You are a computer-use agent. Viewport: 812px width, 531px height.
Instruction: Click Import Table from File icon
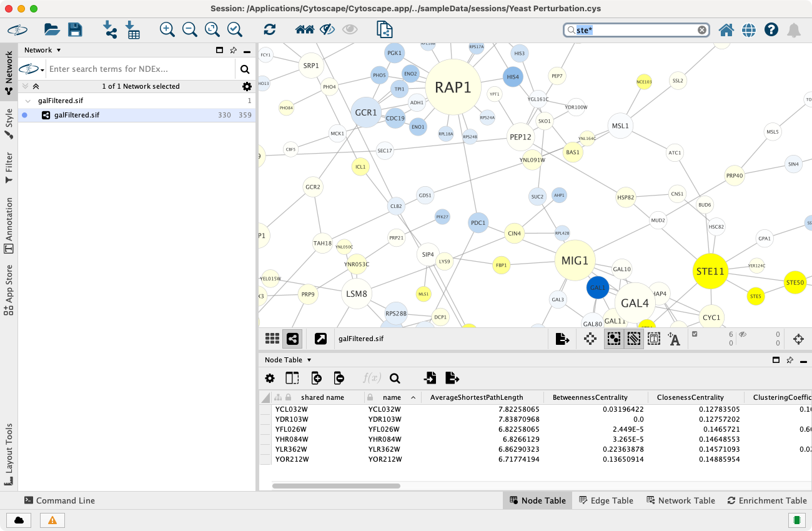click(x=132, y=29)
